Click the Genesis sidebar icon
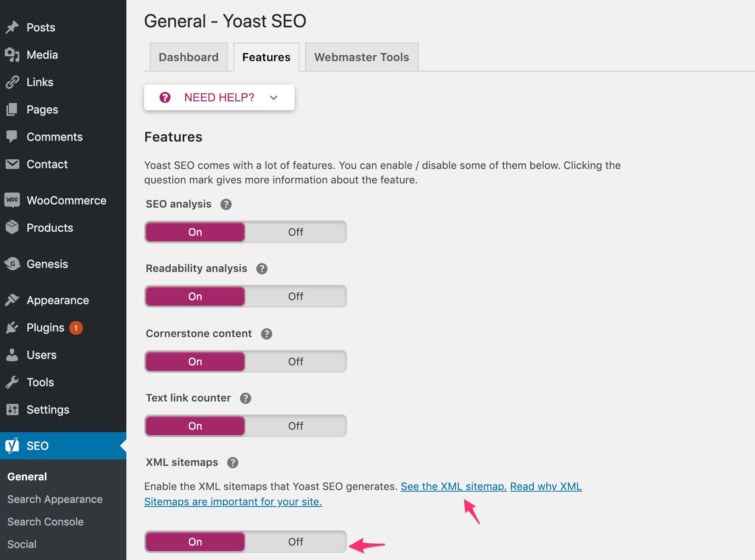Screen dimensions: 755x560 pos(12,264)
